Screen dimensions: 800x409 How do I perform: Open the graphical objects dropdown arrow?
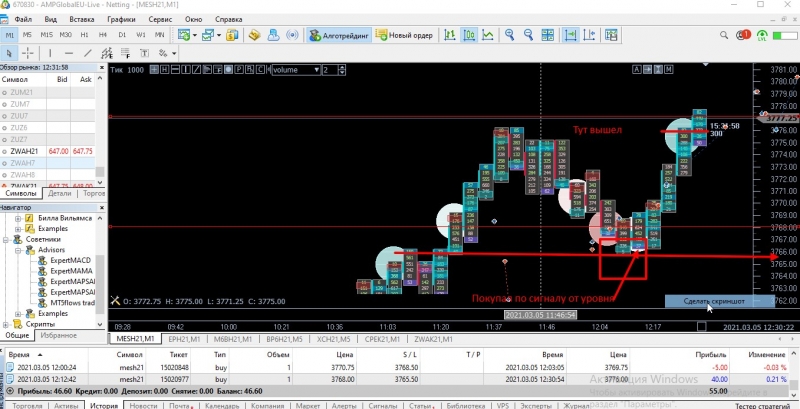(x=174, y=53)
